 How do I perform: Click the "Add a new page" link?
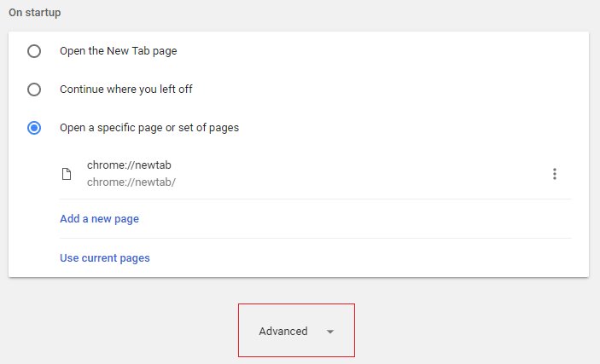(x=99, y=219)
